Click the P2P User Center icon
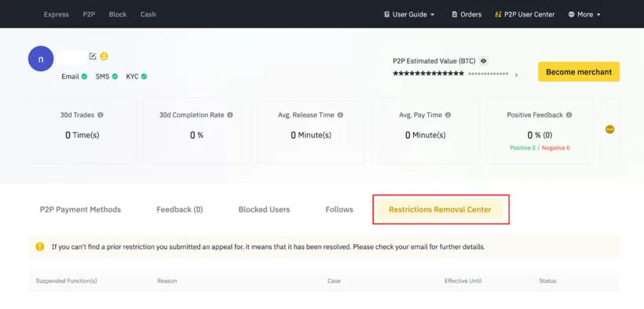The height and width of the screenshot is (309, 644). pyautogui.click(x=498, y=14)
